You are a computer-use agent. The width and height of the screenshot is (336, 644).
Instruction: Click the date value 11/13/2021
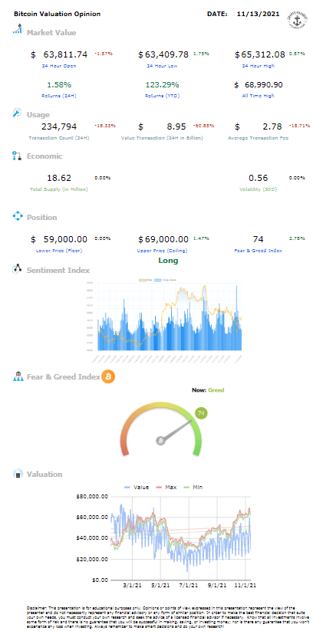(x=259, y=14)
